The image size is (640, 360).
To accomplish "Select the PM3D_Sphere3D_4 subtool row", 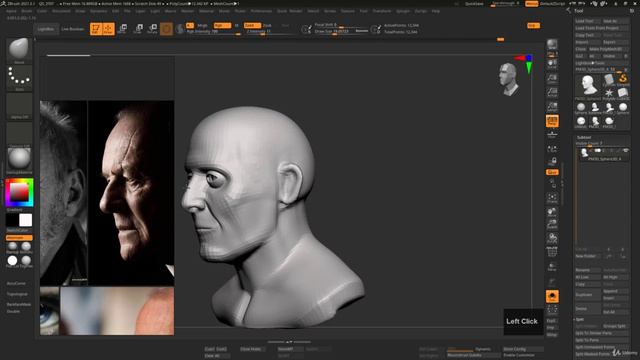I will 603,155.
